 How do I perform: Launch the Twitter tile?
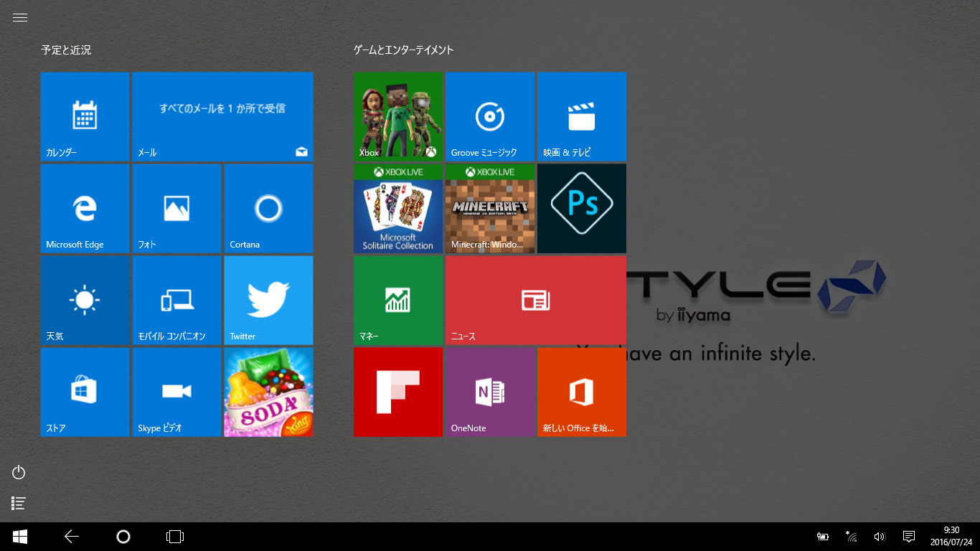268,300
